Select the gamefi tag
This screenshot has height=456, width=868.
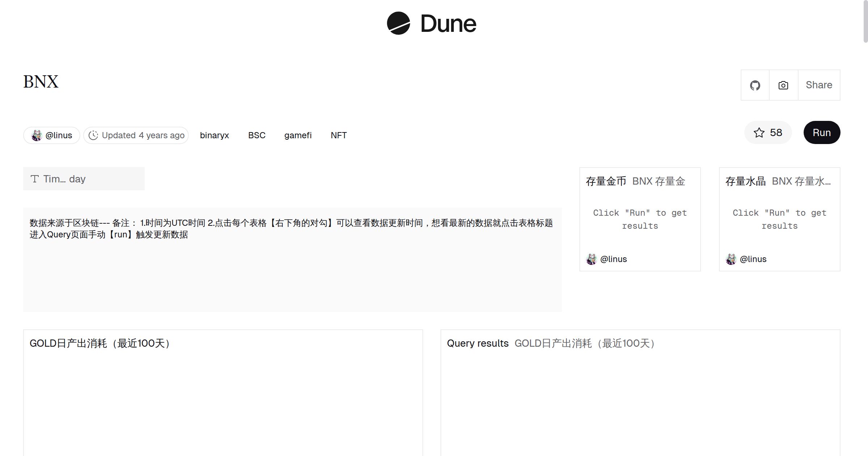coord(298,135)
